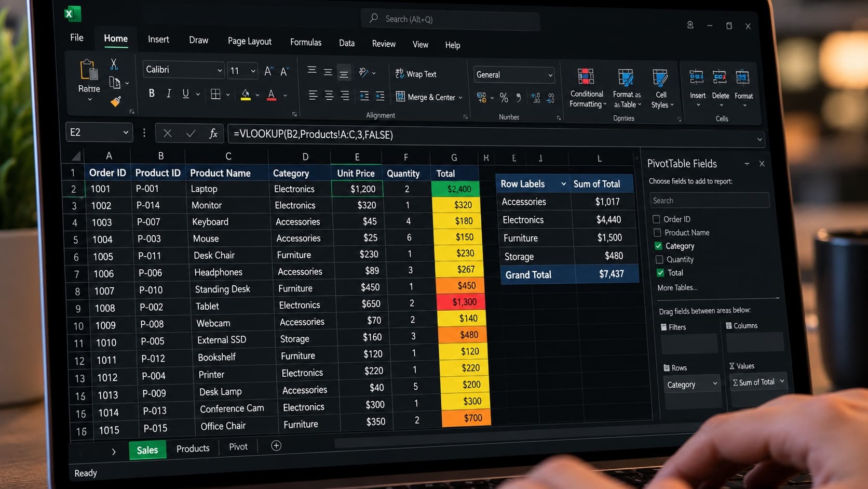Check the Quantity field

point(659,259)
